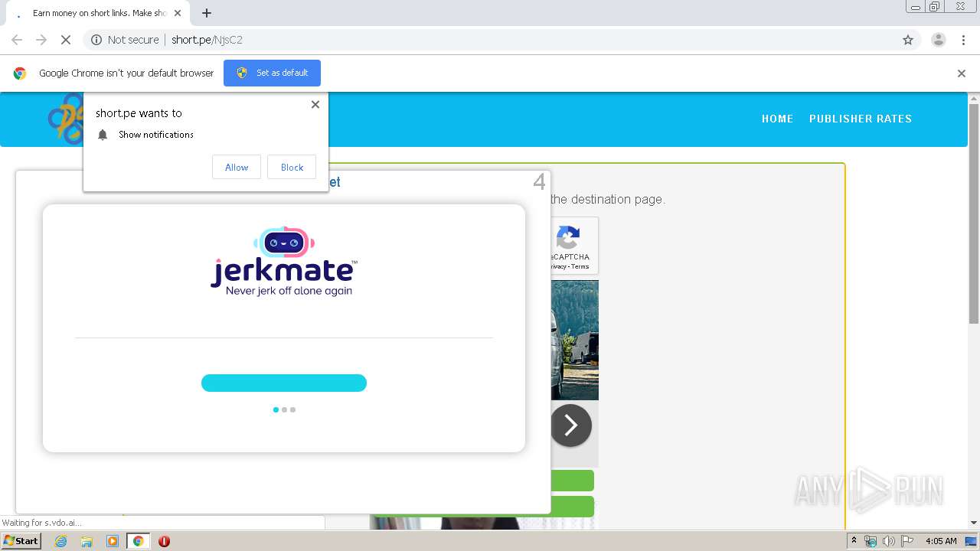Launch Internet Explorer from taskbar

coord(60,541)
